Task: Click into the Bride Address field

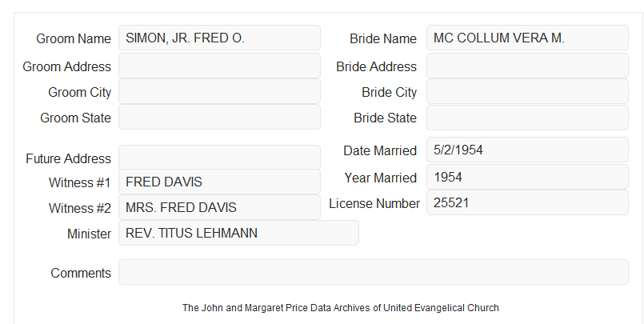Action: tap(527, 66)
